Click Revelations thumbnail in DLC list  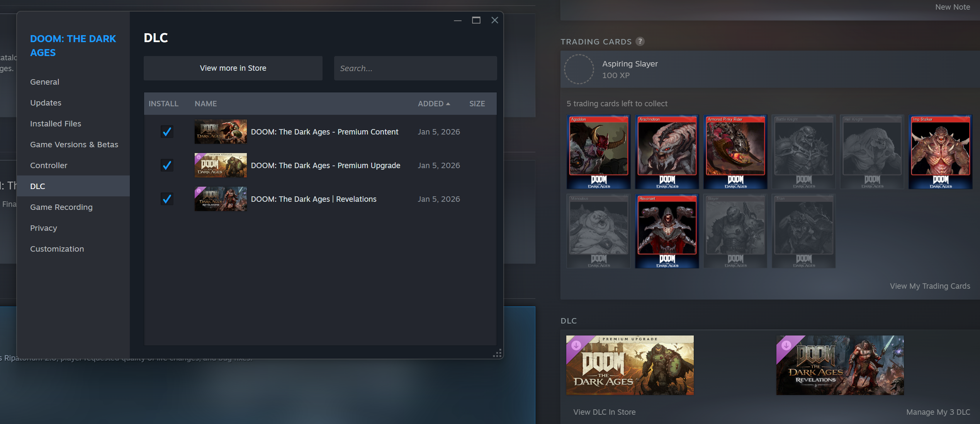(x=221, y=199)
